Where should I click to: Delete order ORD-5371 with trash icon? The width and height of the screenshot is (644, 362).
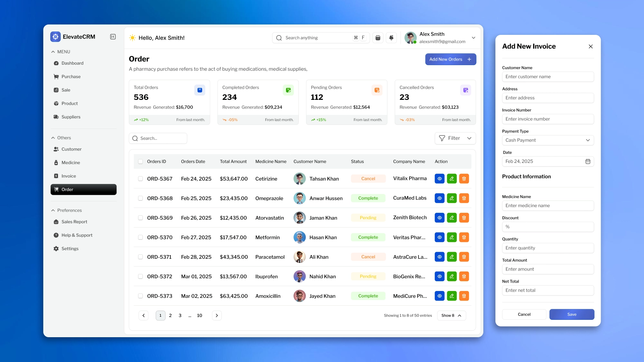464,257
